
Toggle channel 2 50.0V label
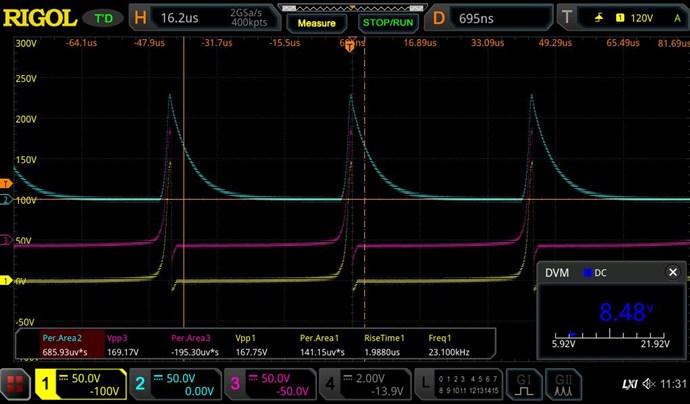point(181,378)
